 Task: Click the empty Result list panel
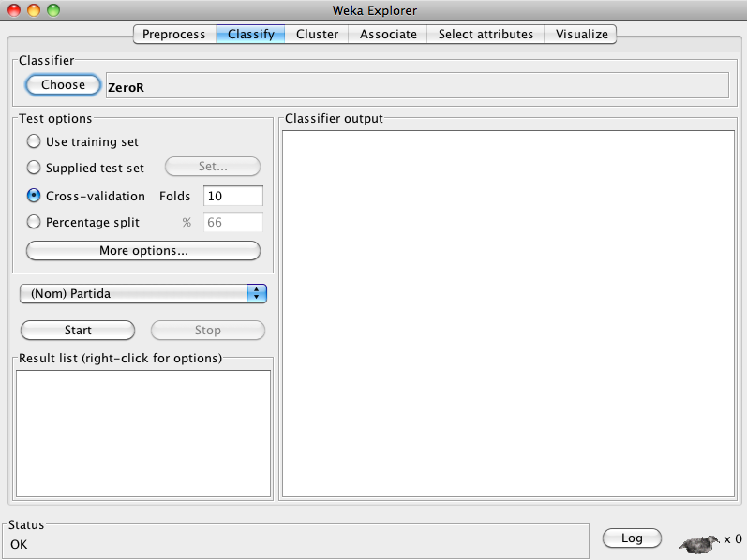pos(143,432)
